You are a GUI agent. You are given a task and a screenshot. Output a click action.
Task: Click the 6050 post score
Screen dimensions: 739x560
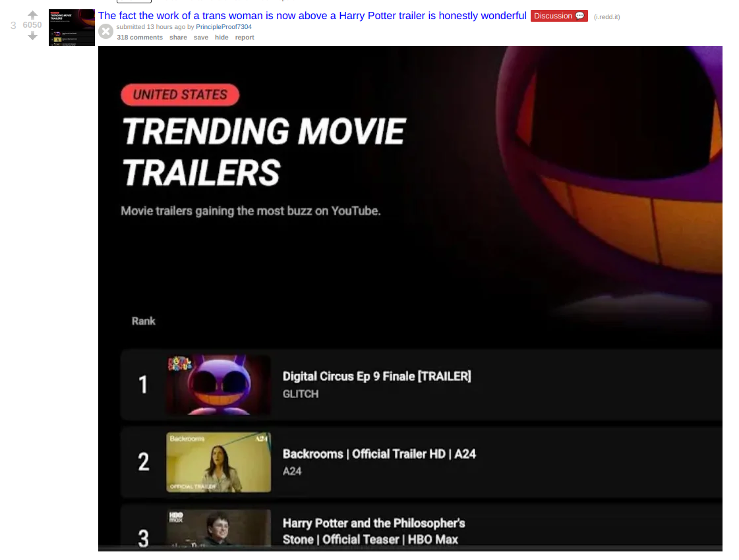[x=32, y=25]
